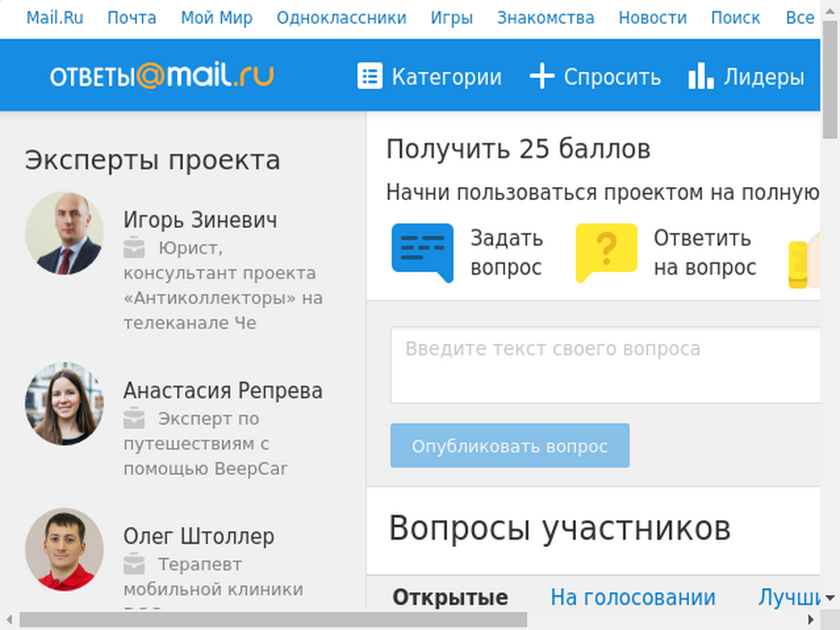840x630 pixels.
Task: Click the Опубликовать вопрос button
Action: [x=510, y=445]
